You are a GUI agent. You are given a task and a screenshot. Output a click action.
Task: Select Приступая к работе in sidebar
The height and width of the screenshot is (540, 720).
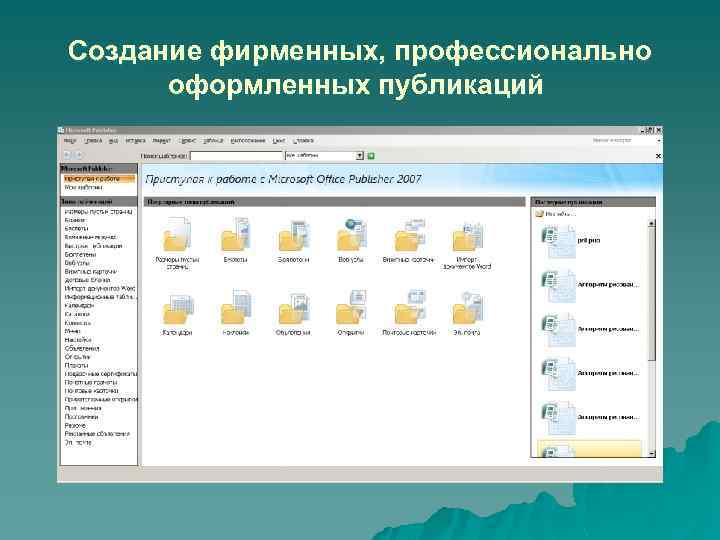pyautogui.click(x=99, y=179)
